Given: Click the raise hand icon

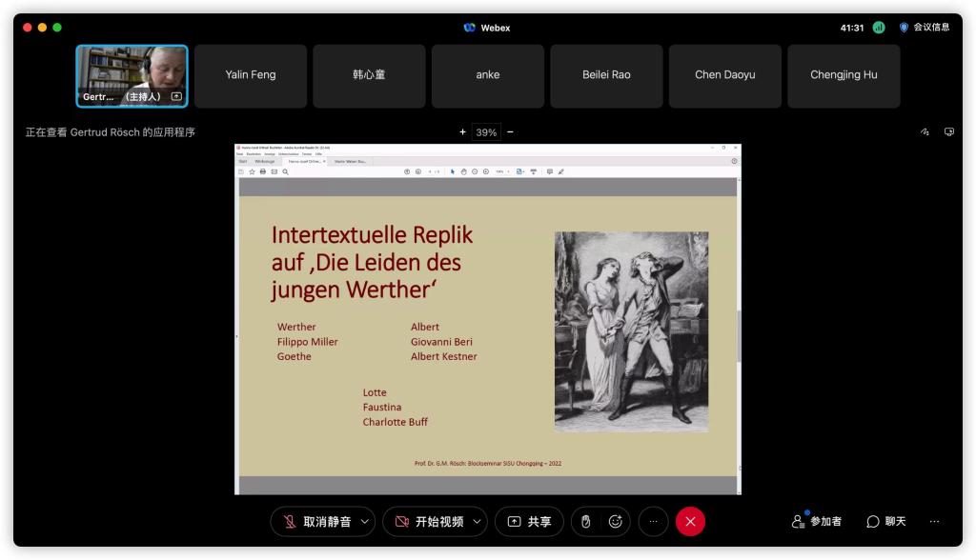Looking at the screenshot, I should tap(586, 522).
